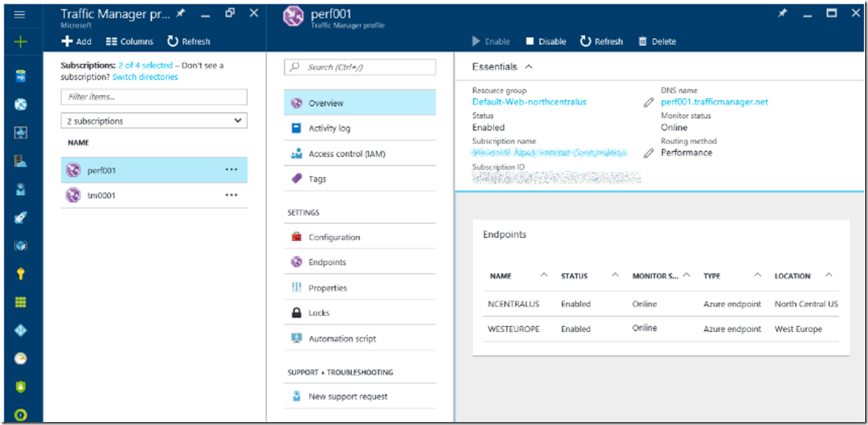The image size is (868, 425).
Task: Open the ellipsis menu for tm0001
Action: point(231,195)
